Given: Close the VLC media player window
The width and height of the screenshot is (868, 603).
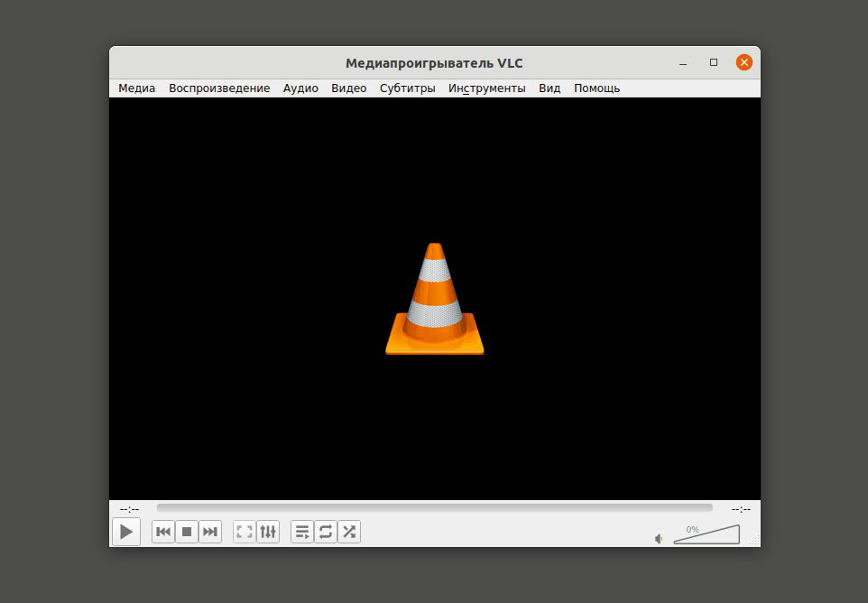Looking at the screenshot, I should pos(744,62).
